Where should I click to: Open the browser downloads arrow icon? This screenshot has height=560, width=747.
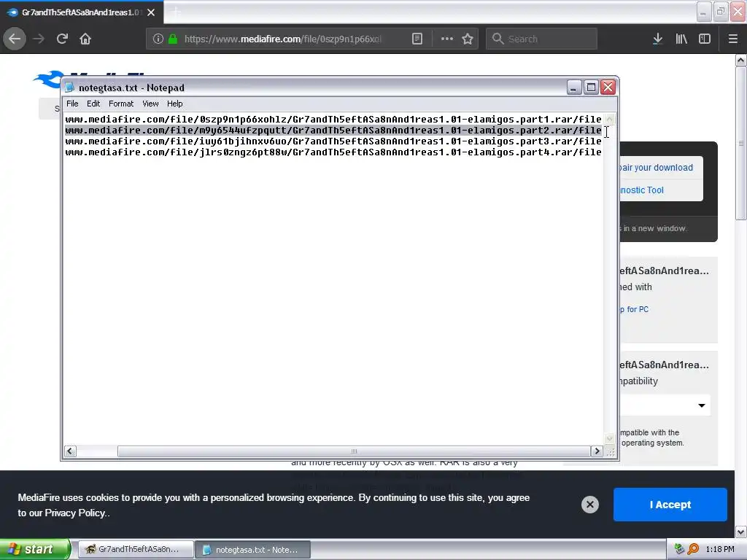point(657,39)
